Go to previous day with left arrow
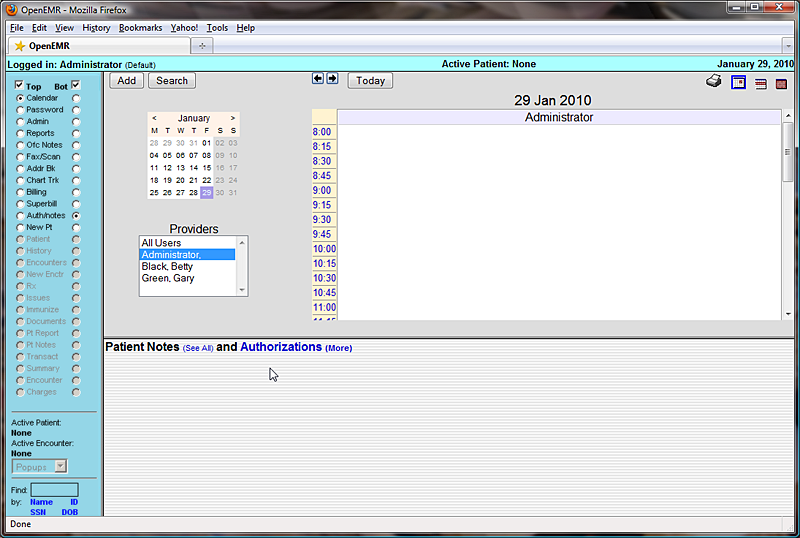 point(318,78)
